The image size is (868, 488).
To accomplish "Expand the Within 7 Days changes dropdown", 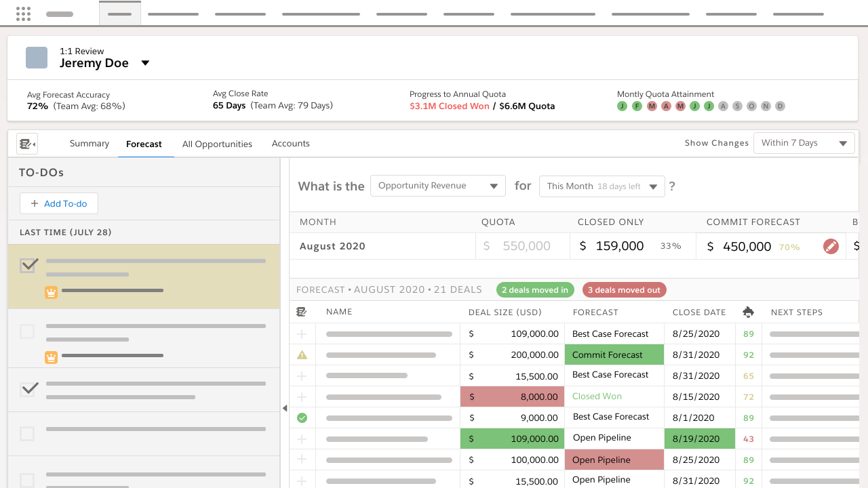I will [804, 144].
